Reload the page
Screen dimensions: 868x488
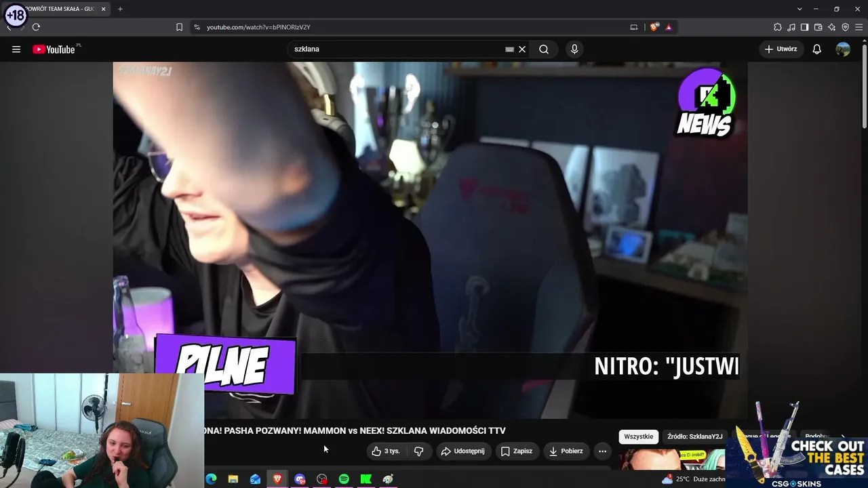pyautogui.click(x=36, y=27)
